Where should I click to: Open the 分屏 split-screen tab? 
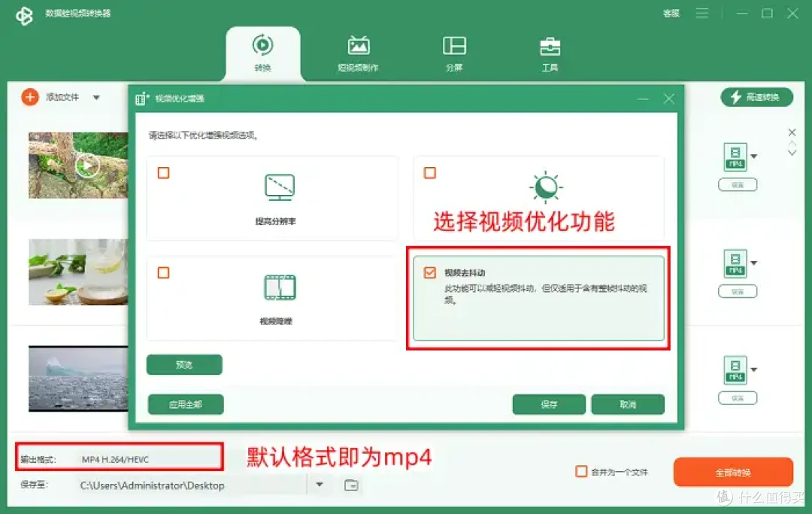coord(454,53)
